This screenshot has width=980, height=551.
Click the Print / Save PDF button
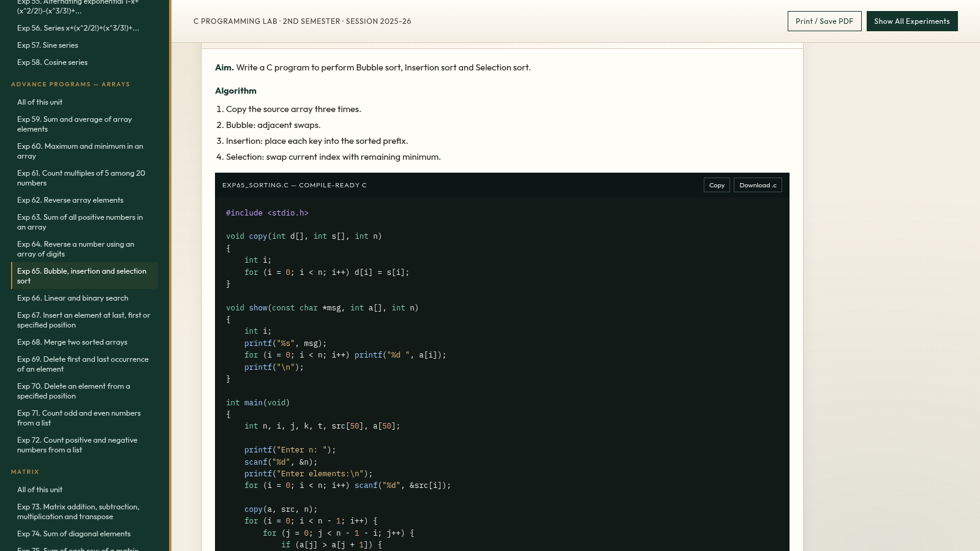[824, 21]
